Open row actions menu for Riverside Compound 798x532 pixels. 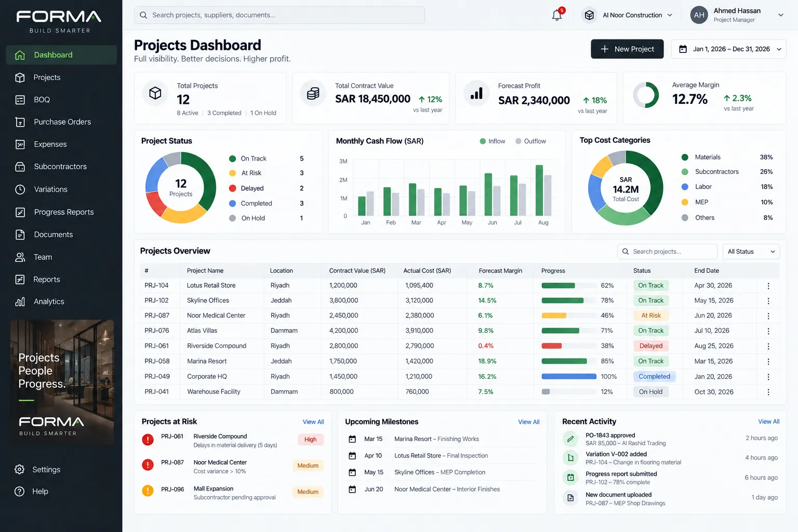768,346
